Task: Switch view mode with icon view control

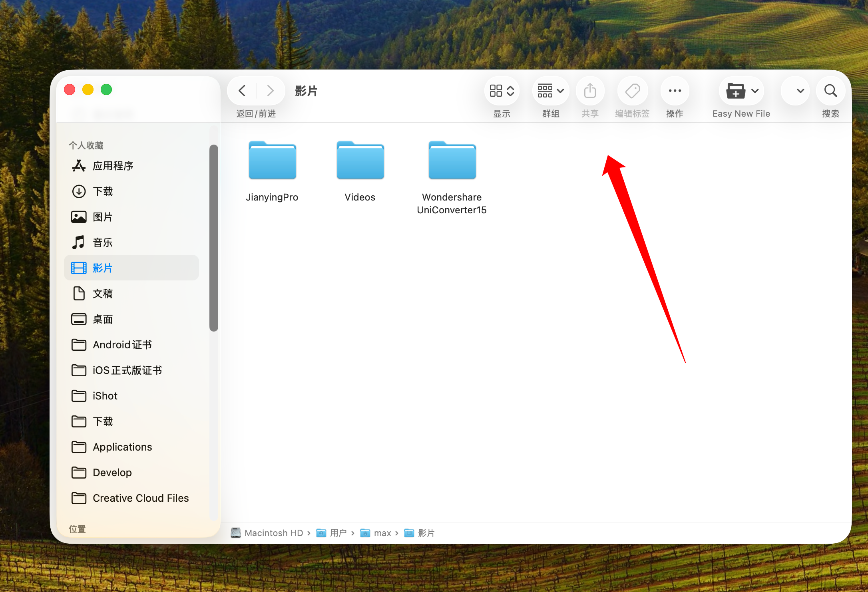Action: point(502,91)
